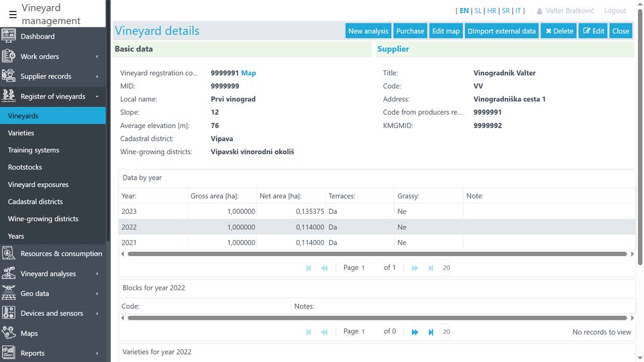
Task: Expand the Reports submenu arrow
Action: coord(97,353)
